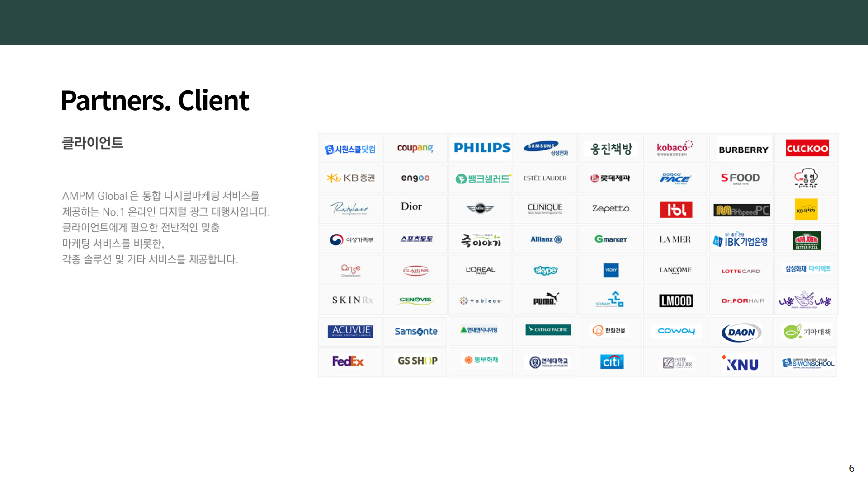Select the LOTTECARD logo
Image resolution: width=868 pixels, height=488 pixels.
coord(741,271)
